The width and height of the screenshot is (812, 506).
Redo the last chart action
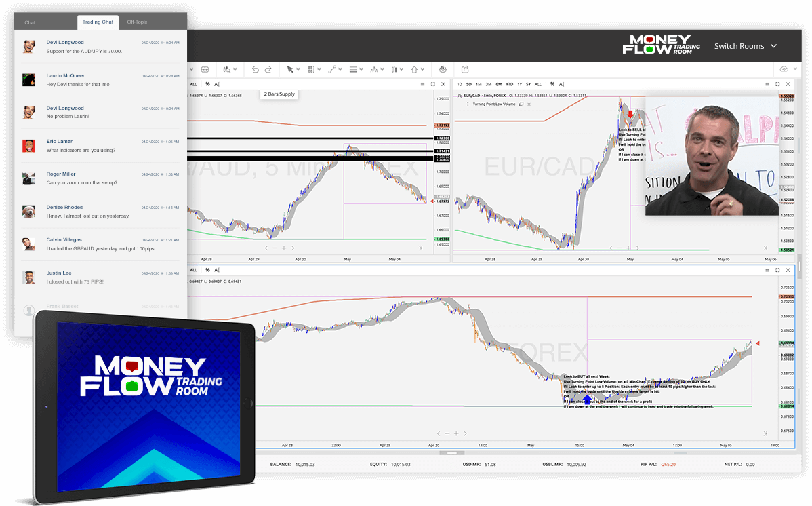[x=268, y=69]
